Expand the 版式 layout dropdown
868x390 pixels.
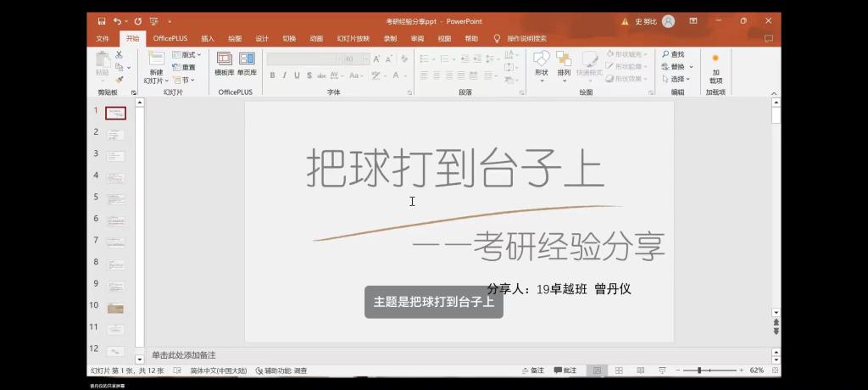[x=186, y=54]
